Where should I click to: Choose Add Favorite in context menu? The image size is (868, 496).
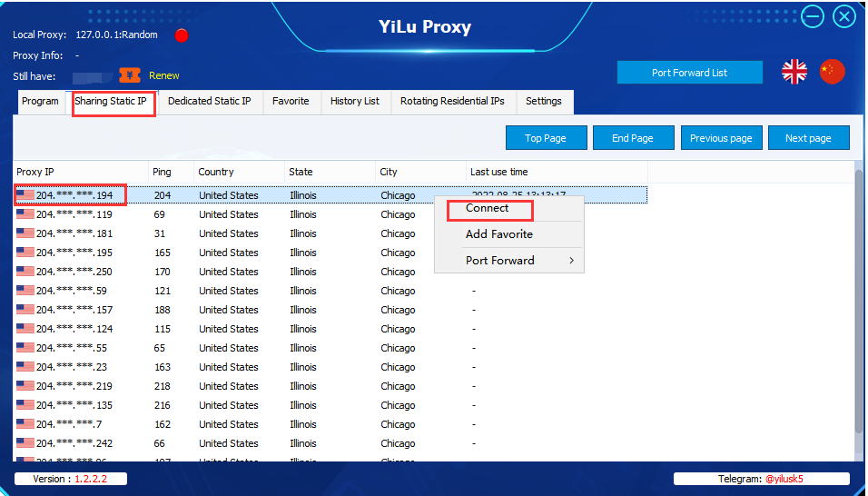click(499, 234)
